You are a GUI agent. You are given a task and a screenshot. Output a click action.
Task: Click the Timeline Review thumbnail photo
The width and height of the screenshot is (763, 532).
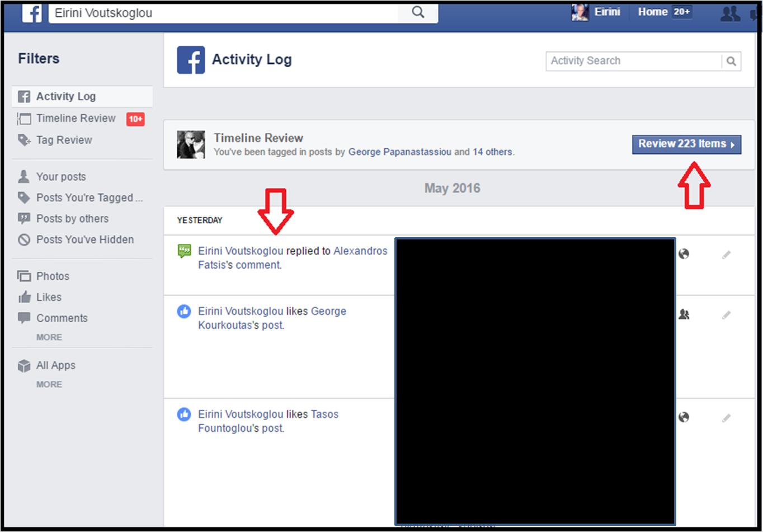click(x=191, y=145)
